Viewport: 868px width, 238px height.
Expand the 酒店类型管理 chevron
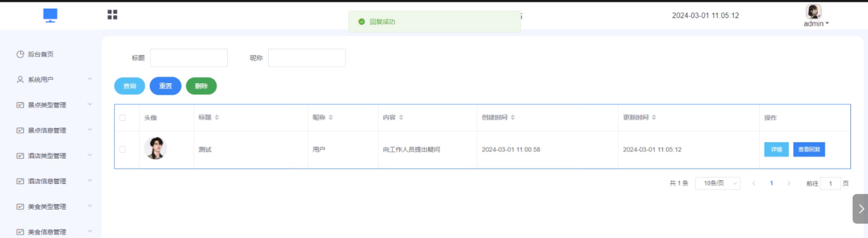(89, 155)
